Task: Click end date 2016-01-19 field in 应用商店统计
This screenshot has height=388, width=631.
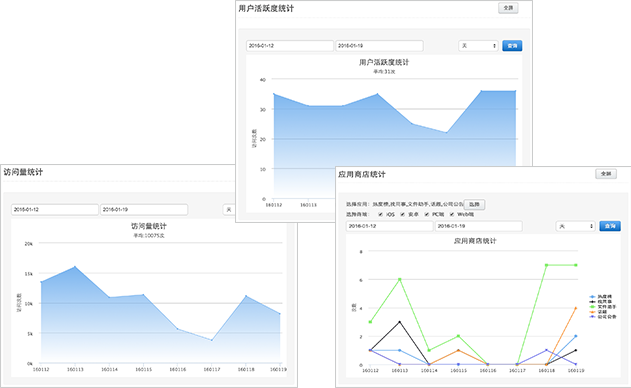Action: 479,226
